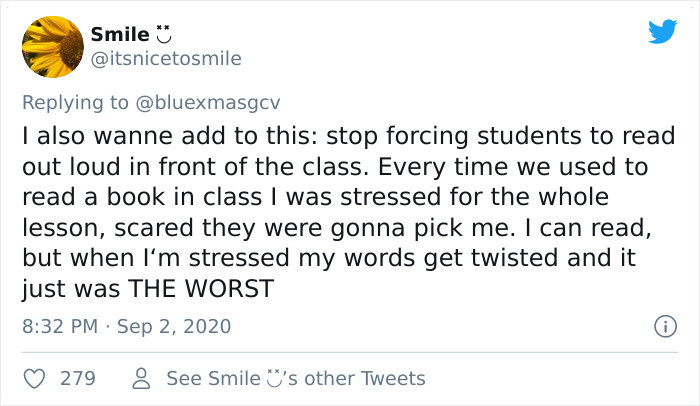This screenshot has height=406, width=700.
Task: Click the person silhouette icon
Action: tap(142, 379)
